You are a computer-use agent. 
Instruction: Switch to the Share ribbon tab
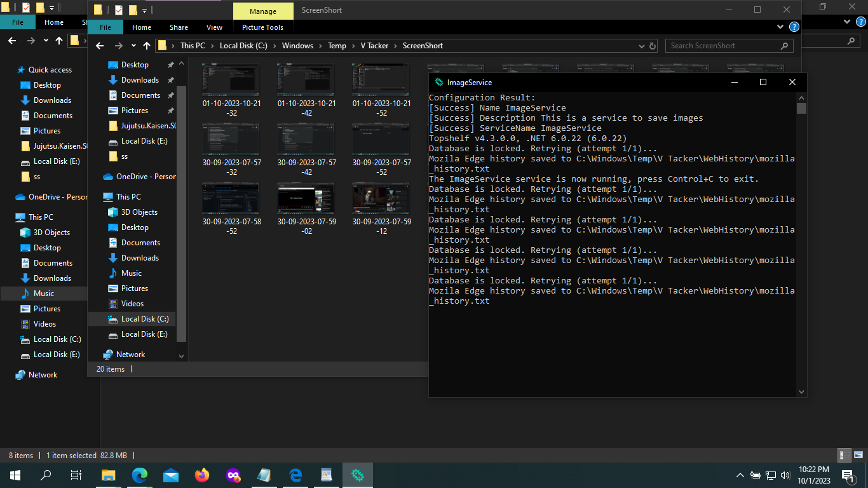179,27
